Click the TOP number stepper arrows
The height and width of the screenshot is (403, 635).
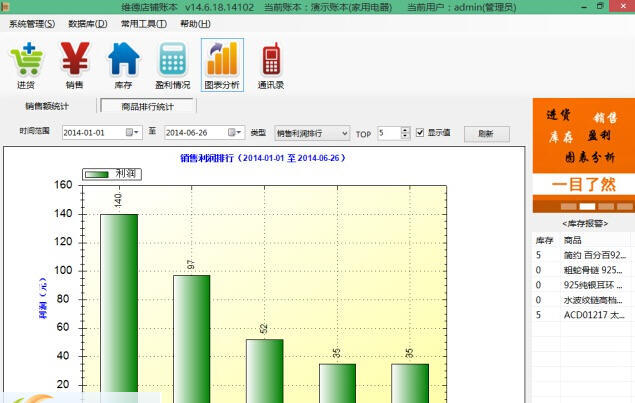click(405, 132)
